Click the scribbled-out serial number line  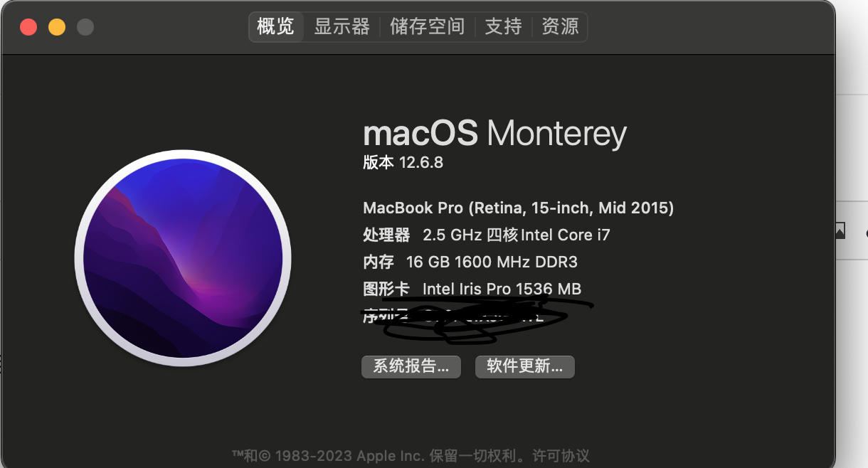click(477, 317)
